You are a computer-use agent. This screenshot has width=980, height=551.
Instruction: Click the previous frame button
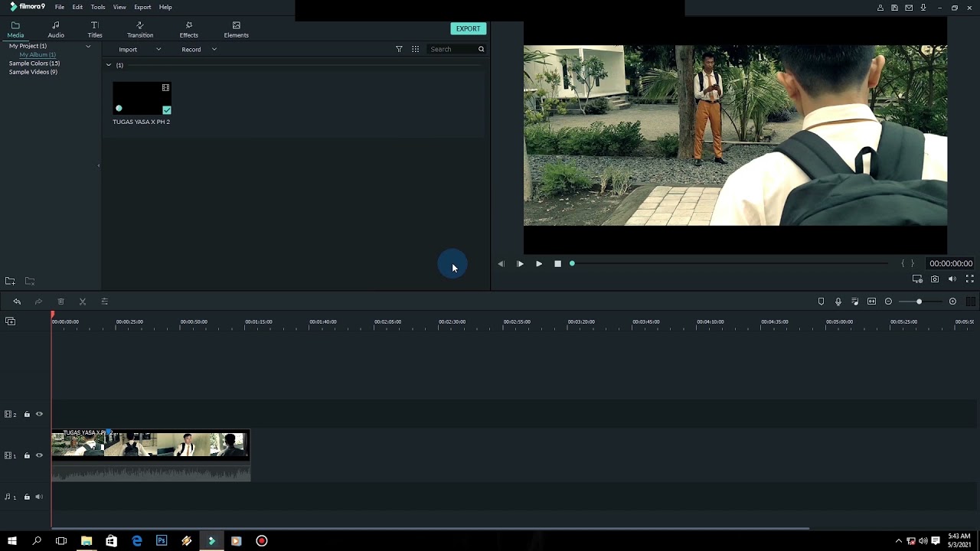(501, 263)
